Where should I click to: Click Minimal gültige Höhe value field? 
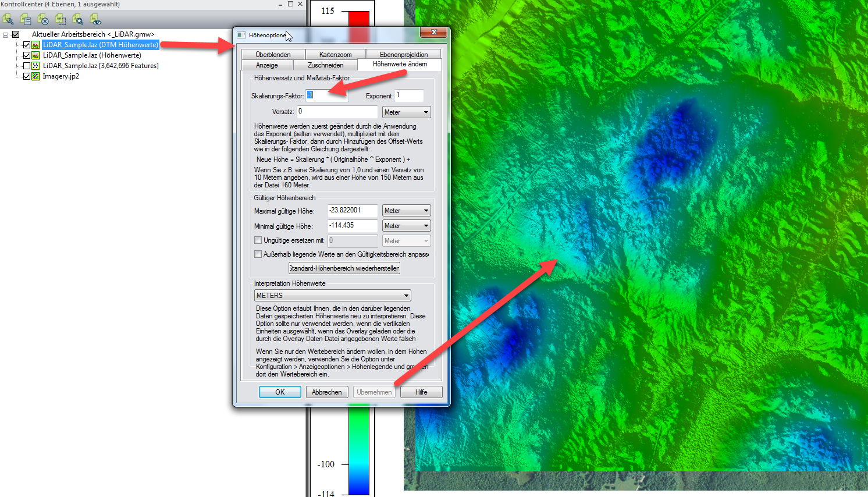coord(353,226)
